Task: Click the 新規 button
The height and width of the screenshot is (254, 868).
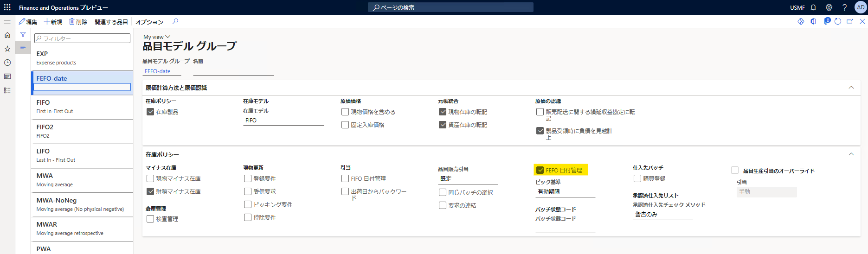Action: point(53,22)
